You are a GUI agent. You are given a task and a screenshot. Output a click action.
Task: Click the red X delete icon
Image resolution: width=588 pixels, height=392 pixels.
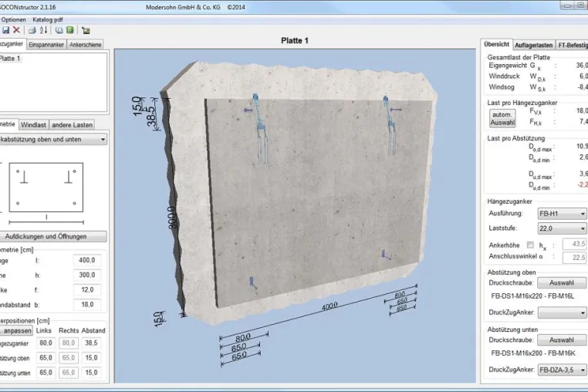(x=16, y=30)
